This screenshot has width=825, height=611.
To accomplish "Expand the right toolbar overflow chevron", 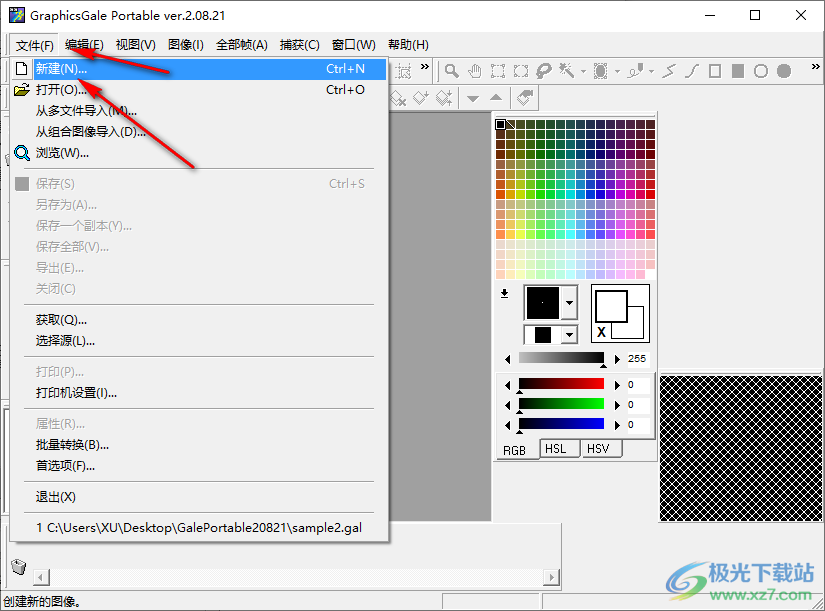I will pos(816,67).
